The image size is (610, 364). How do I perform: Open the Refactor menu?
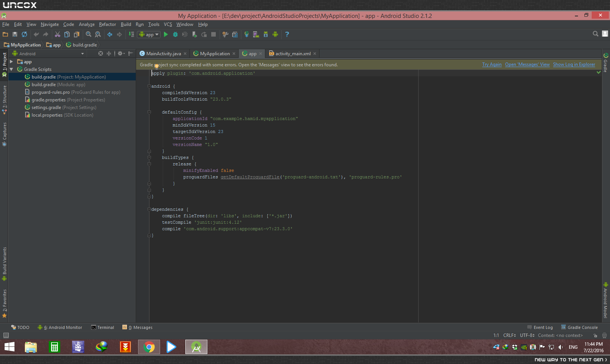(x=108, y=24)
